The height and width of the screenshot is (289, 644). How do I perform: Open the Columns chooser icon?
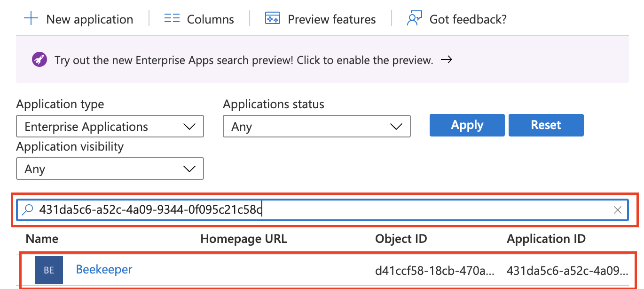[x=172, y=19]
